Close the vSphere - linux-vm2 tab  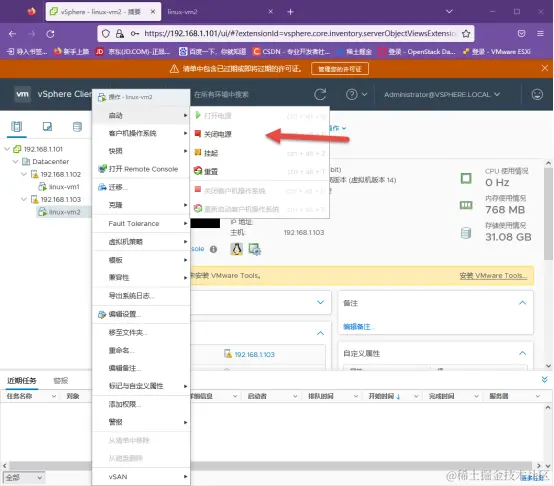[x=153, y=12]
